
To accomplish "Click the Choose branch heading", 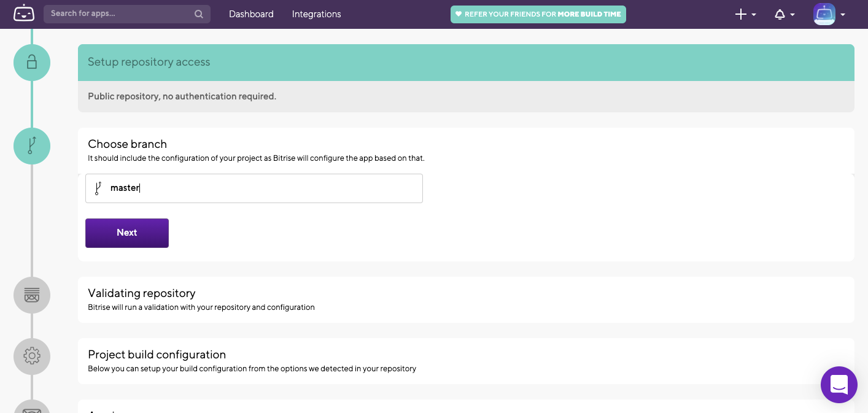I will coord(127,144).
